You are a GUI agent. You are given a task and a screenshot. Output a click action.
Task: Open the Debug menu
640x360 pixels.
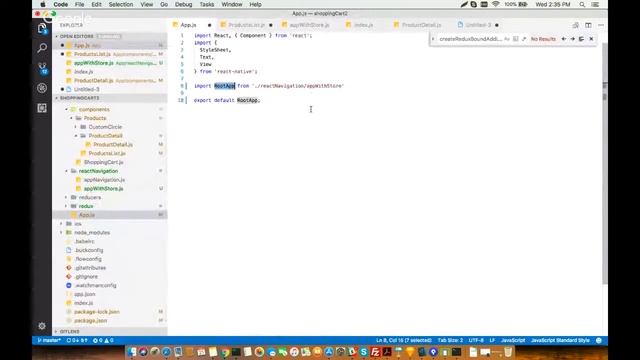pyautogui.click(x=184, y=4)
